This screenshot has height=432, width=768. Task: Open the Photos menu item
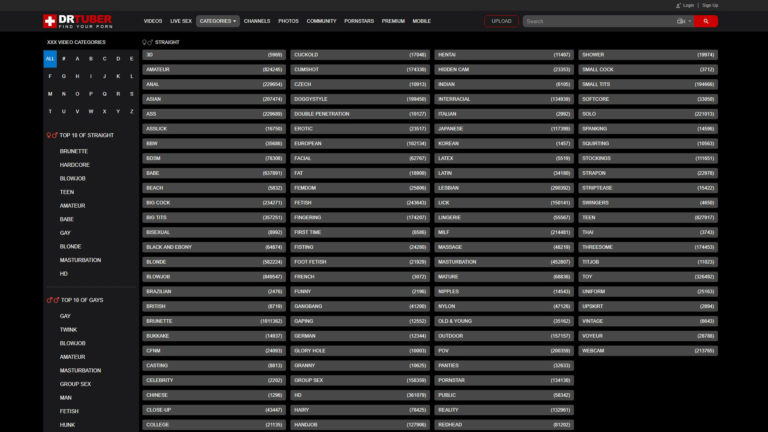(x=288, y=21)
